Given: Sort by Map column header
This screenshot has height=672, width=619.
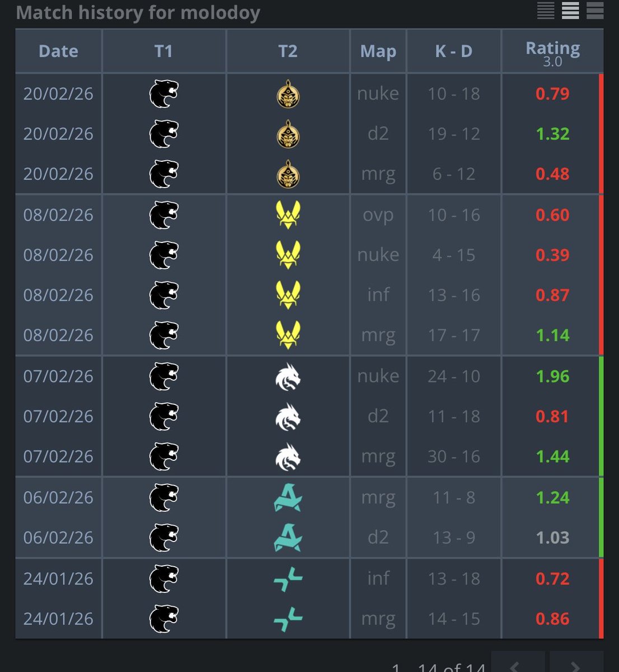Looking at the screenshot, I should coord(378,51).
